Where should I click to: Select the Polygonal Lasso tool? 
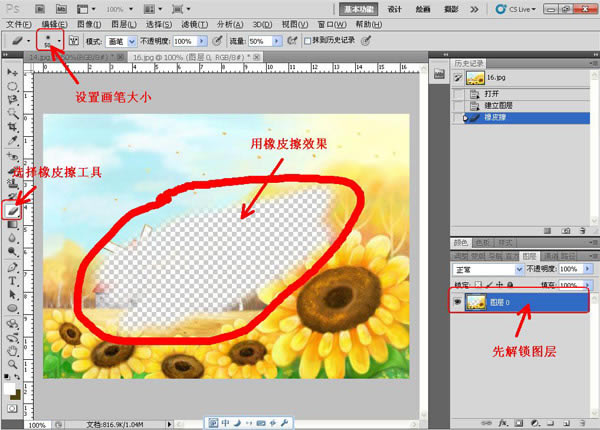click(x=12, y=99)
